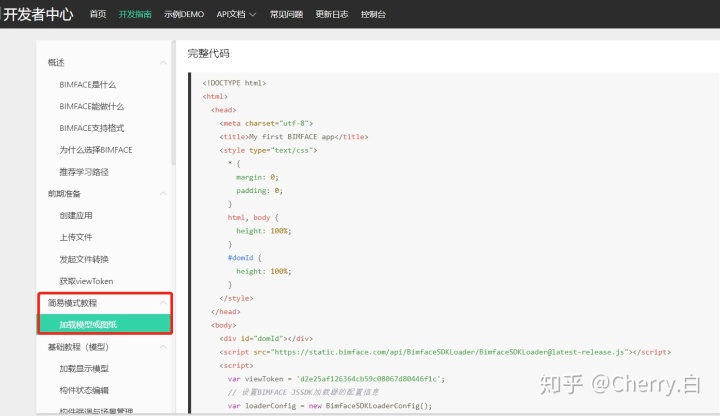
Task: Open 推荐学习路径 sidebar entry
Action: pos(84,172)
